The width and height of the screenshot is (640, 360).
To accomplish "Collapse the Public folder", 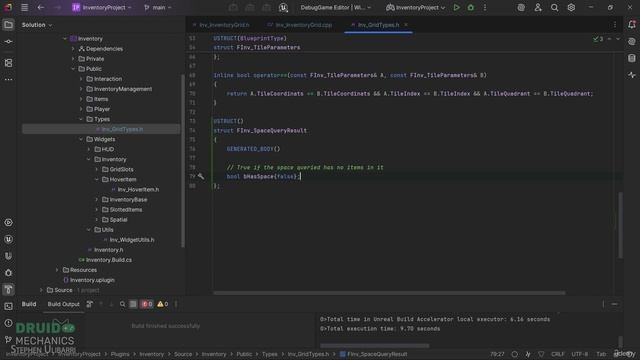I will click(x=73, y=69).
